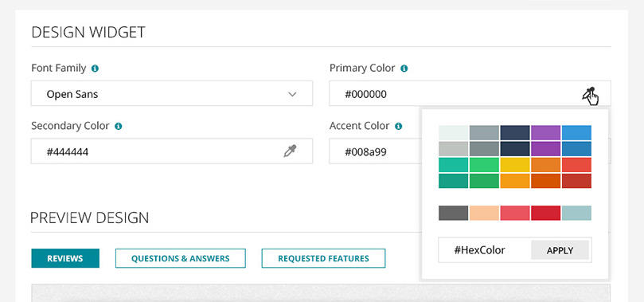Screen dimensions: 644x302
Task: Pick the coral pink swatch beside peach
Action: click(x=515, y=213)
